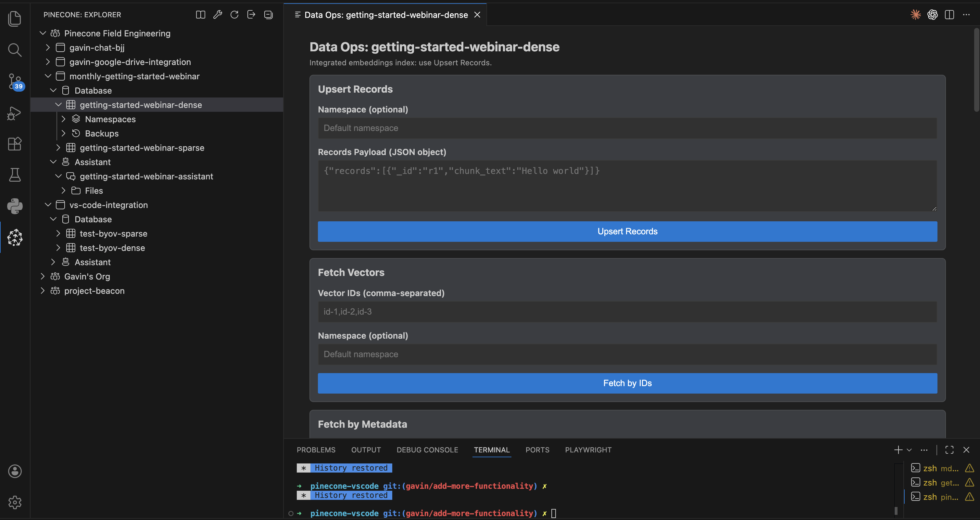Viewport: 980px width, 520px height.
Task: Click the Upsert Records button
Action: point(627,231)
